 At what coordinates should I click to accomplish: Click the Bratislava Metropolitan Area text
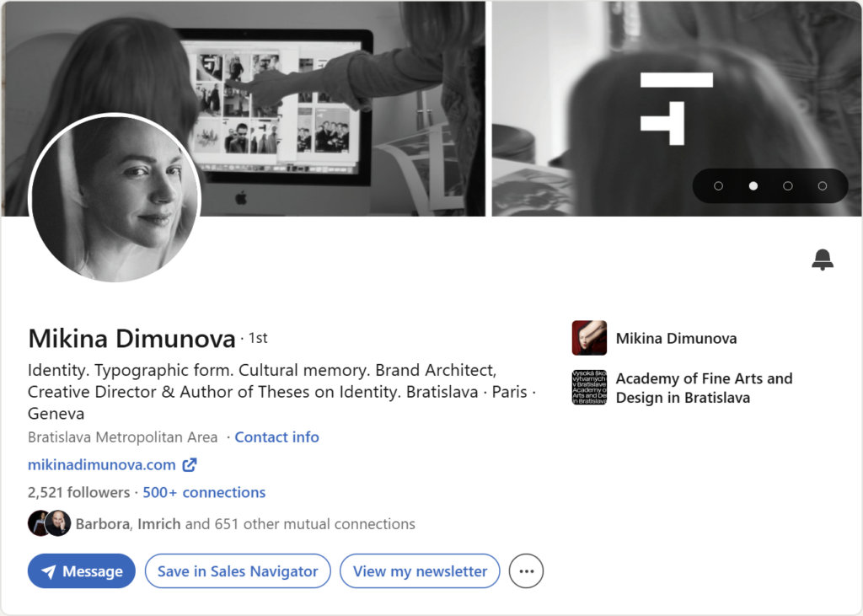123,437
